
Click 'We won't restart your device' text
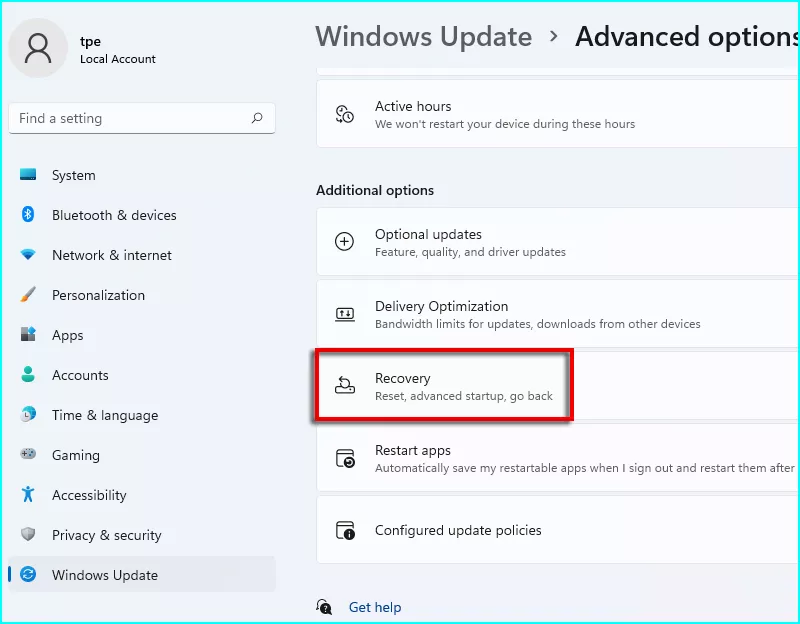505,124
